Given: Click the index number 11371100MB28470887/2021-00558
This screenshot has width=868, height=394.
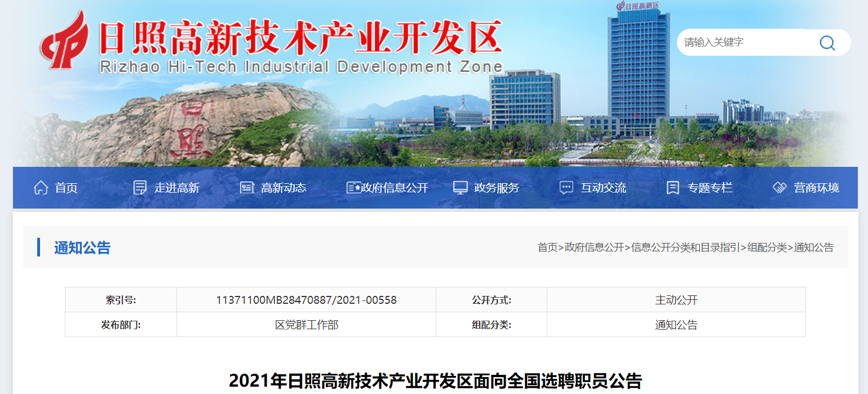Looking at the screenshot, I should point(306,300).
